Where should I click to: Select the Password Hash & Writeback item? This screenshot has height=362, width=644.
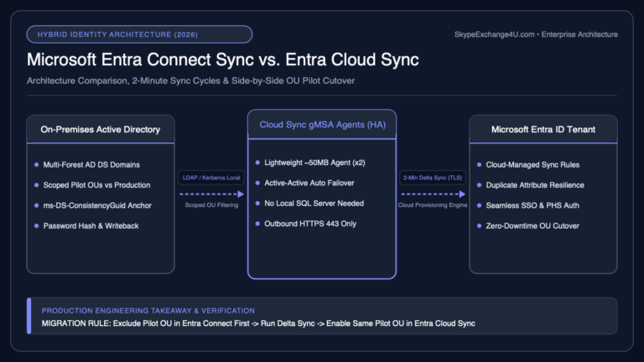[91, 225]
